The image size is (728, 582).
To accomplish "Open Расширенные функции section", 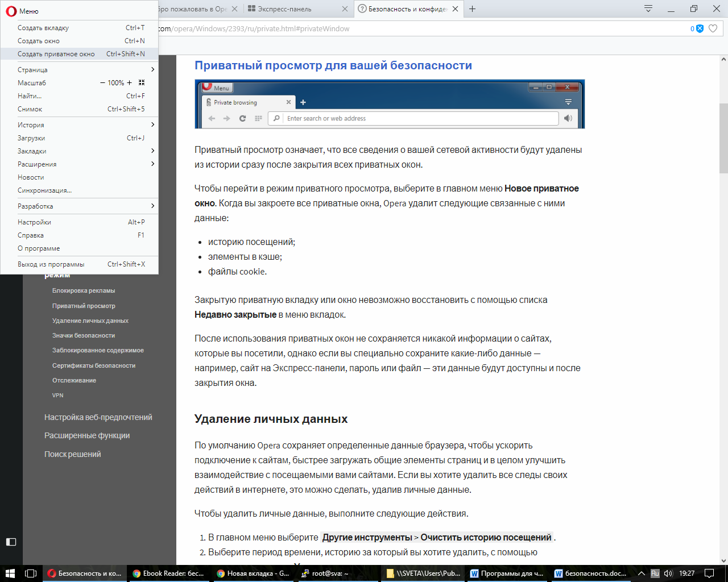I will click(x=87, y=435).
